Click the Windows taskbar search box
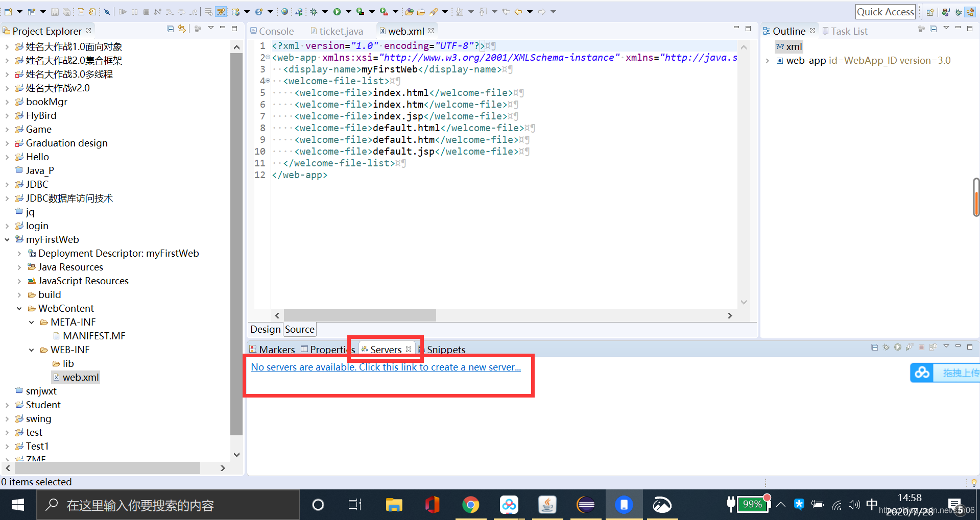 168,505
